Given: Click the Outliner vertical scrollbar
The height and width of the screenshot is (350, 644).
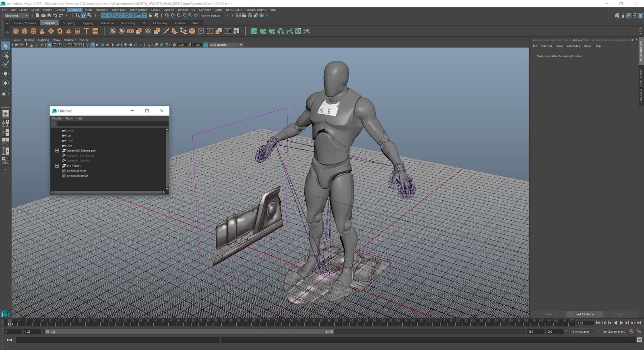Looking at the screenshot, I should pos(167,159).
